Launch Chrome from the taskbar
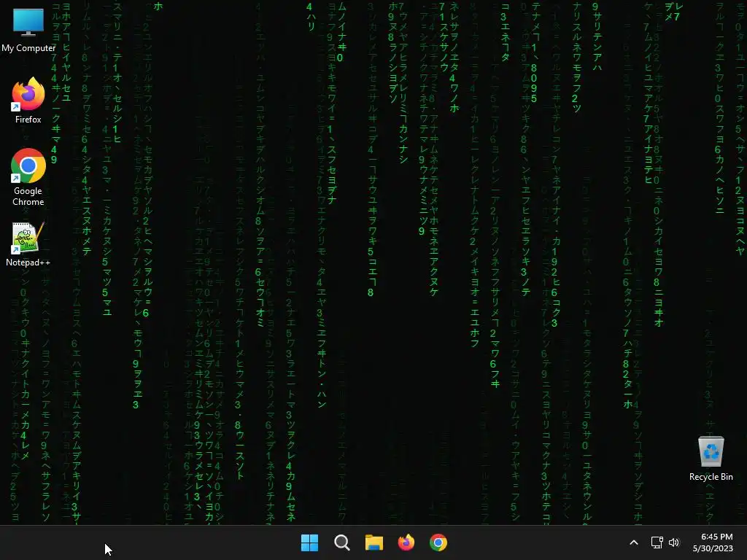 [438, 542]
